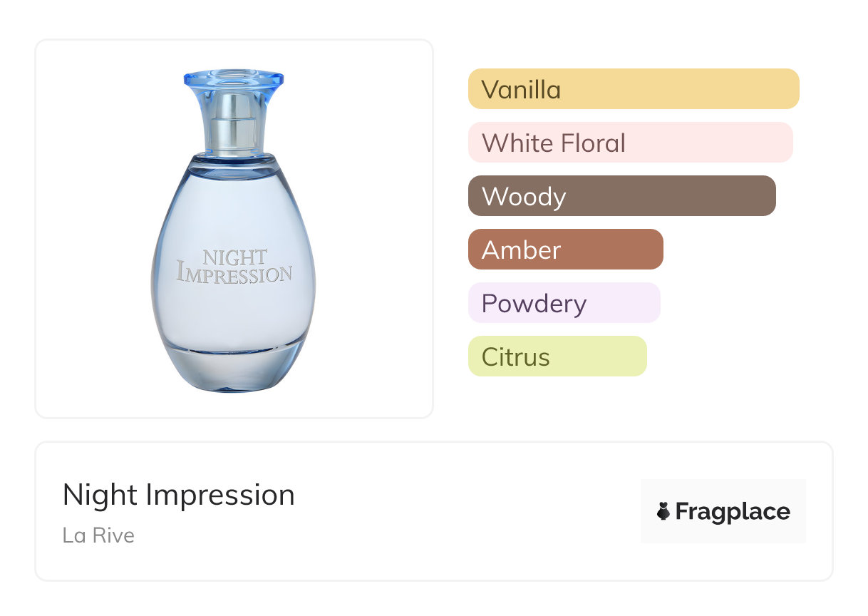
Task: Click the Fragplace wordmark text
Action: coord(732,511)
